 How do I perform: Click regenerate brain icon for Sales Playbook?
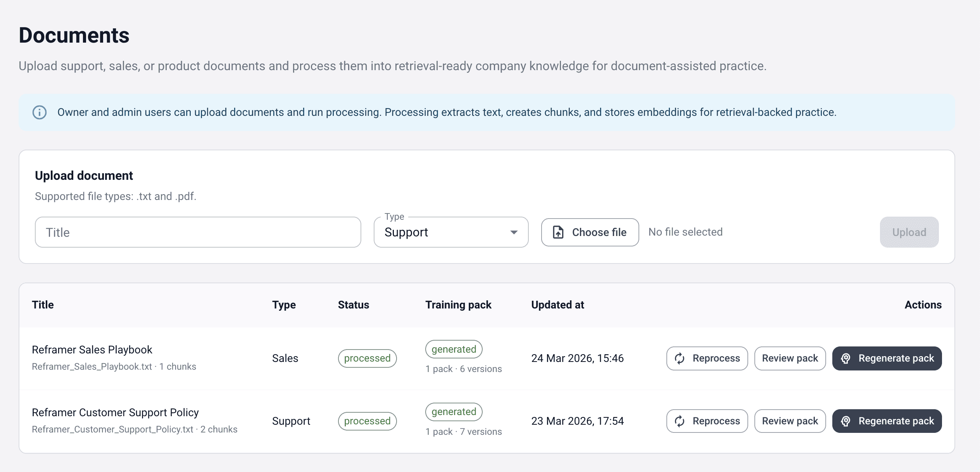click(x=846, y=358)
